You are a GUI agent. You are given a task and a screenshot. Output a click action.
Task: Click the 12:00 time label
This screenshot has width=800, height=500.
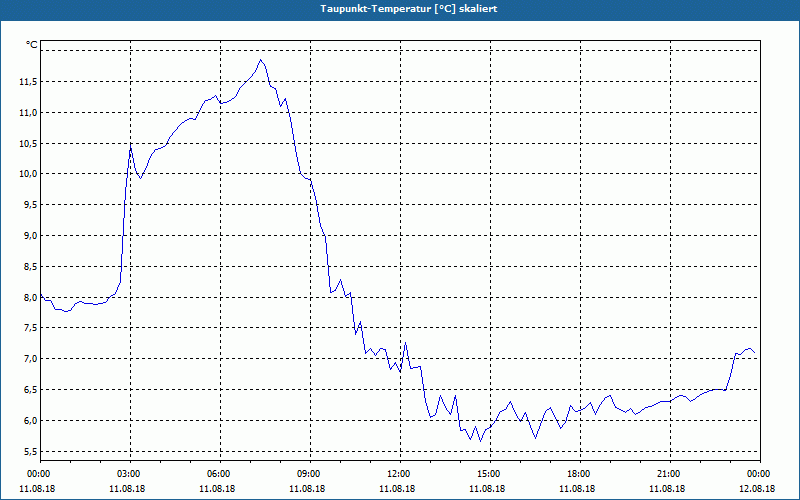(400, 474)
